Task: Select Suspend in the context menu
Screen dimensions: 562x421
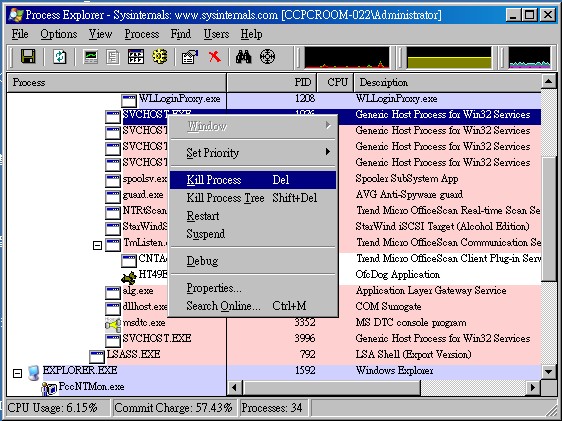Action: 253,234
